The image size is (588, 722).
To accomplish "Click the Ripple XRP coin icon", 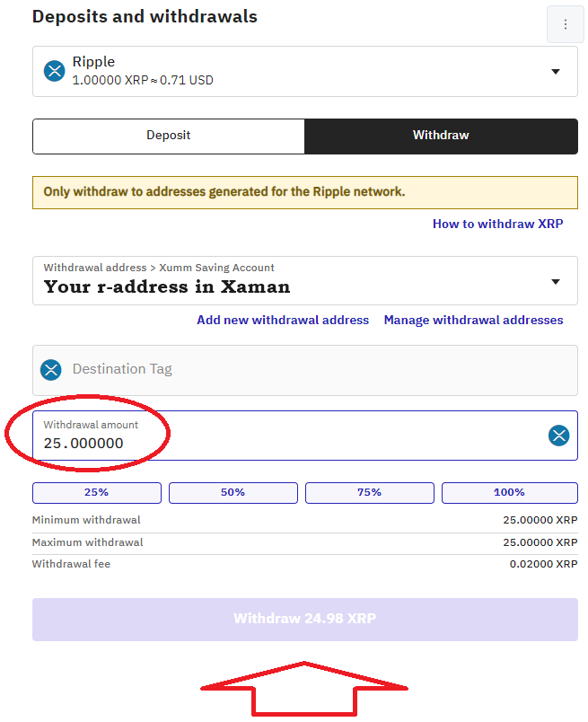I will (56, 71).
